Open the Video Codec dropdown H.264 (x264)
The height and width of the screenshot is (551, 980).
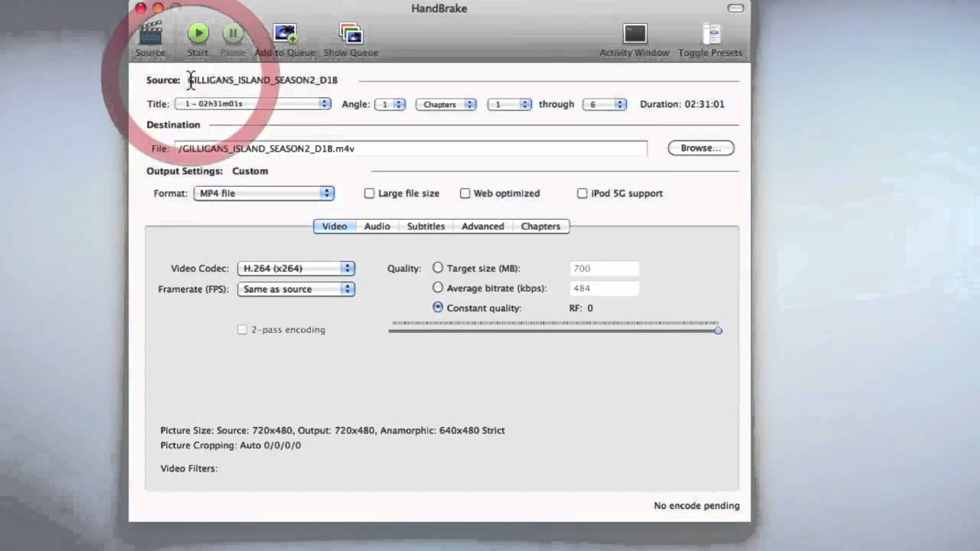(296, 269)
